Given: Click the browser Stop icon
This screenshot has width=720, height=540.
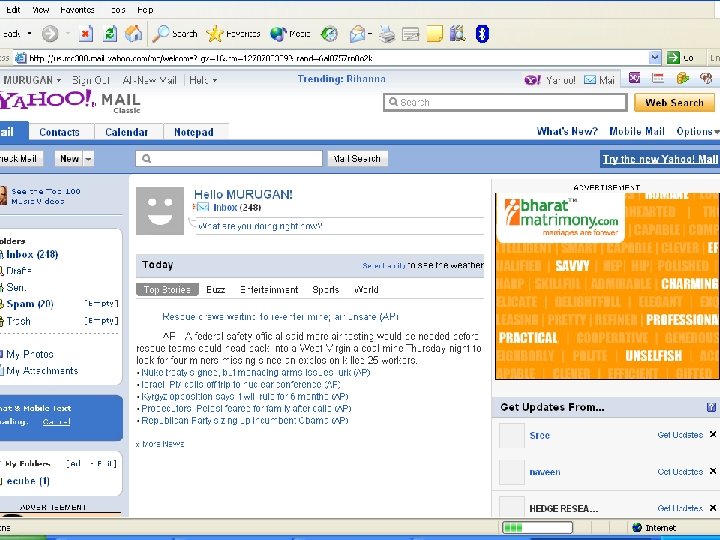Looking at the screenshot, I should pos(86,34).
